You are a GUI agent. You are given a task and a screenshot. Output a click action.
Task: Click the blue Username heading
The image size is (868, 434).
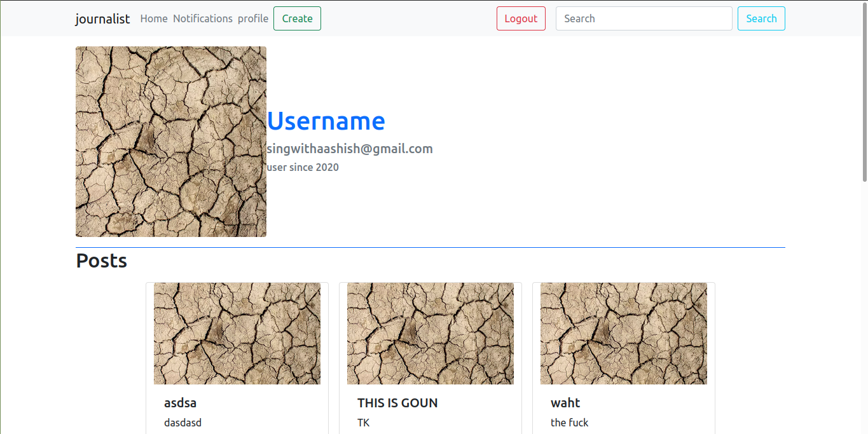[x=326, y=121]
